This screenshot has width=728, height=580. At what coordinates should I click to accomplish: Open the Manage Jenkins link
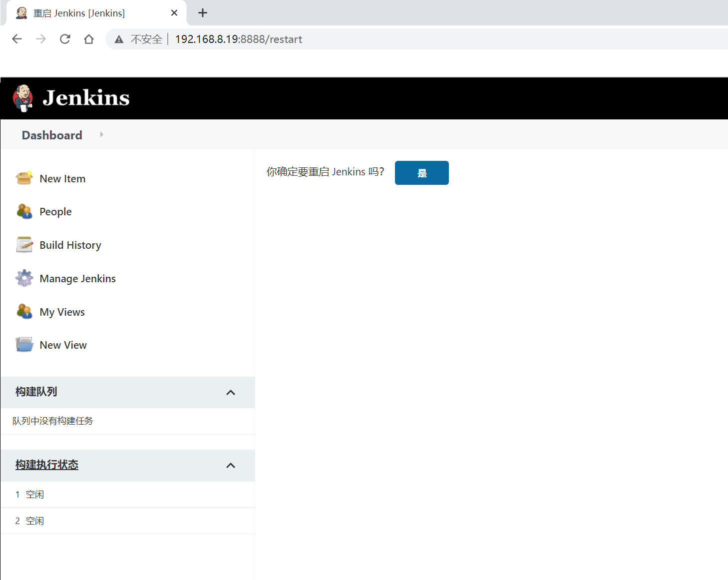click(77, 279)
